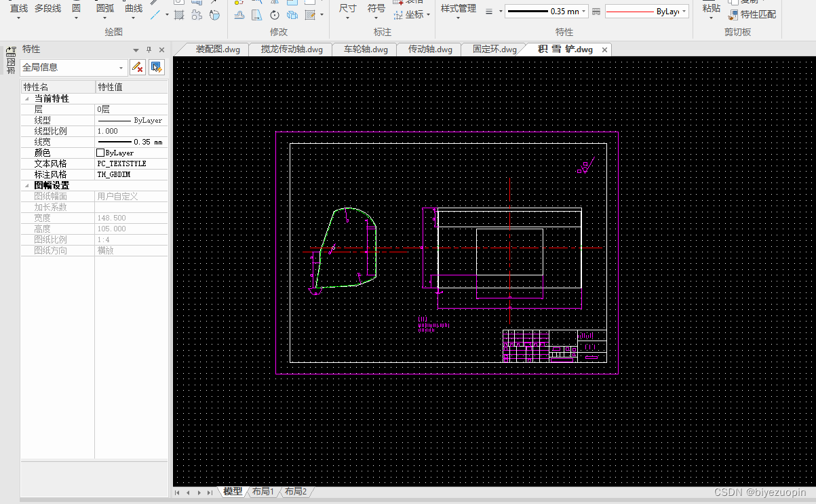The width and height of the screenshot is (816, 504).
Task: Click the 148.500 width value
Action: [131, 218]
